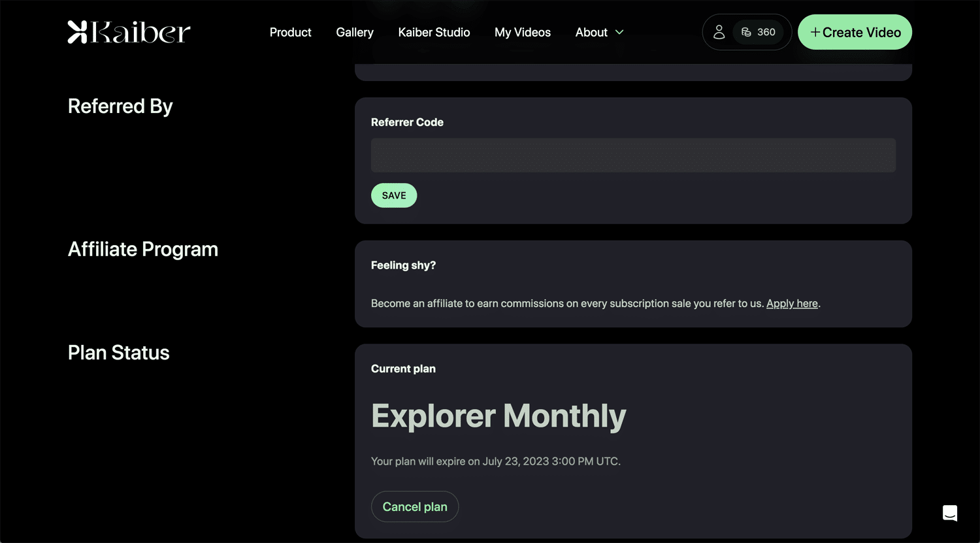980x543 pixels.
Task: Focus the Referrer Code input field
Action: point(633,156)
